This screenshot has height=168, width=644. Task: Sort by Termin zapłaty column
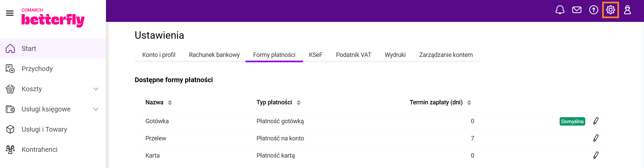(x=469, y=103)
